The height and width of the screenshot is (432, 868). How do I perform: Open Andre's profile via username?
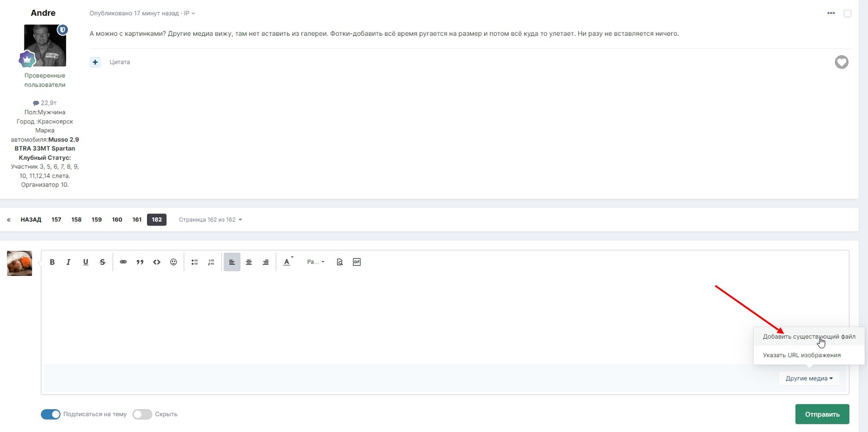point(43,13)
